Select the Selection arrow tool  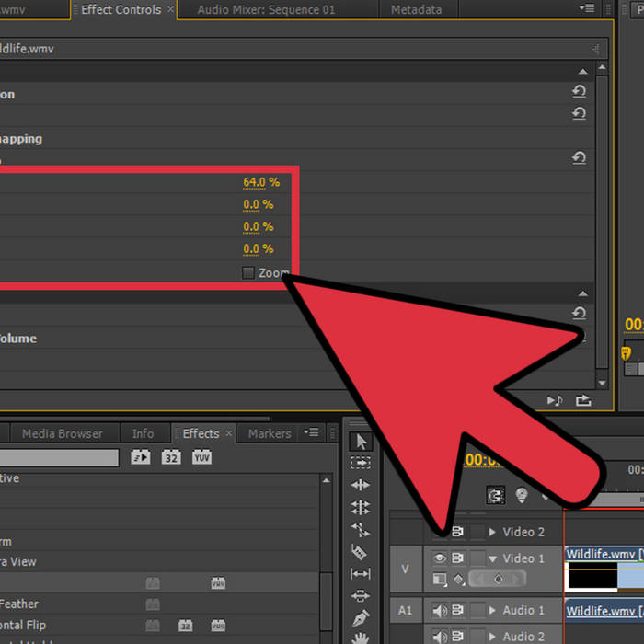click(x=361, y=443)
